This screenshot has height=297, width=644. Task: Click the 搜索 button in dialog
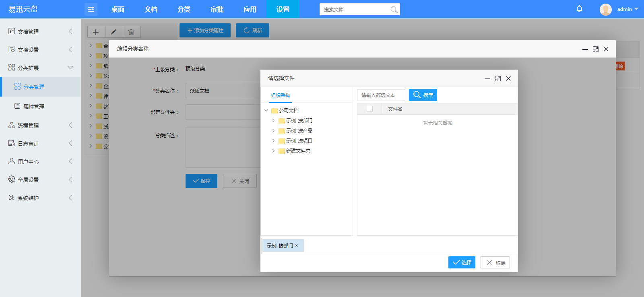423,95
